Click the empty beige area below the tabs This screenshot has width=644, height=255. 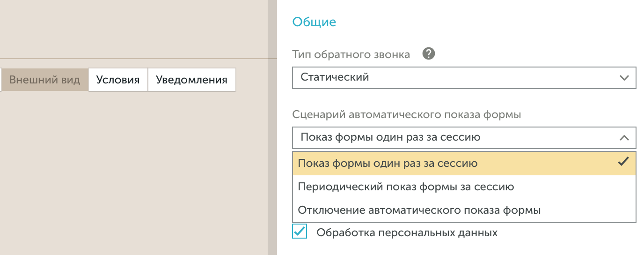pos(131,173)
